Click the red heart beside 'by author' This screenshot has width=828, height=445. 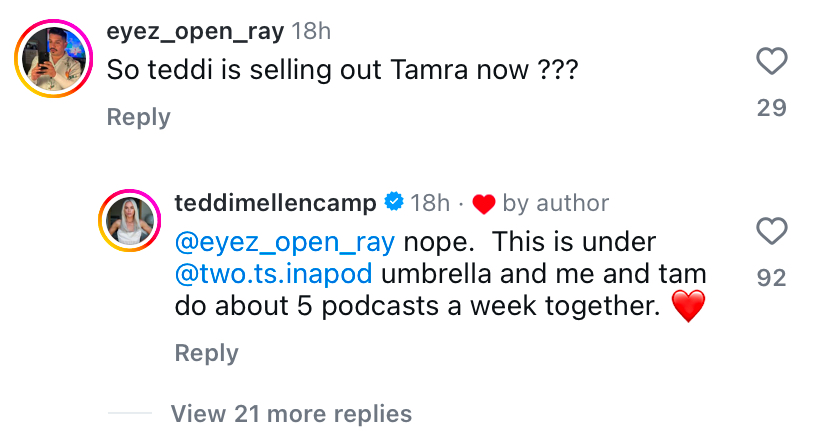(484, 204)
